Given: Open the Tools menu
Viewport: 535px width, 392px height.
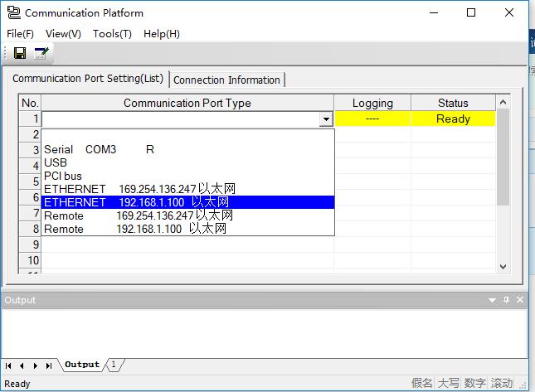Looking at the screenshot, I should click(x=112, y=34).
